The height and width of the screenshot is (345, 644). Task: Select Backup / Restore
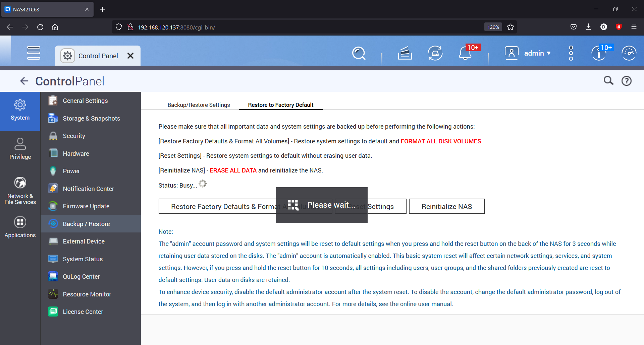pos(91,224)
